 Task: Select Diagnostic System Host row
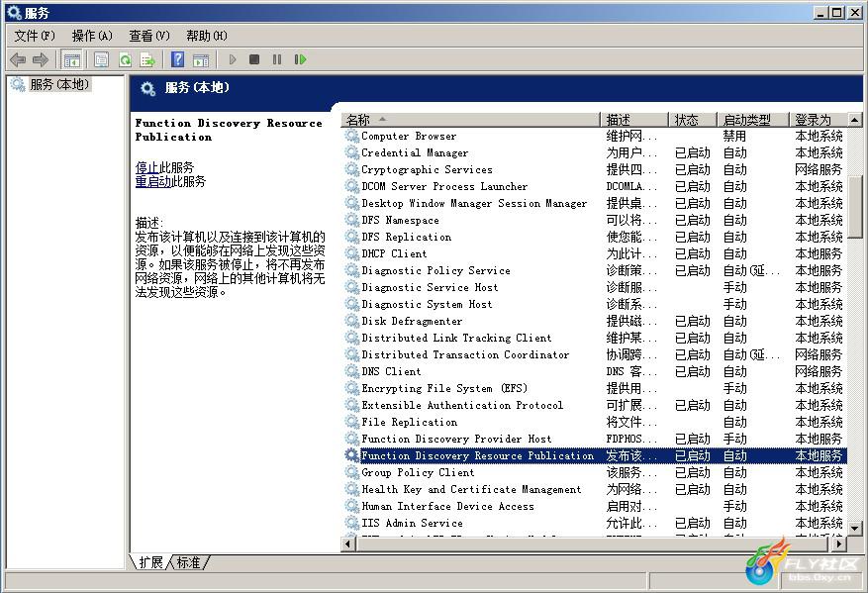pos(594,304)
